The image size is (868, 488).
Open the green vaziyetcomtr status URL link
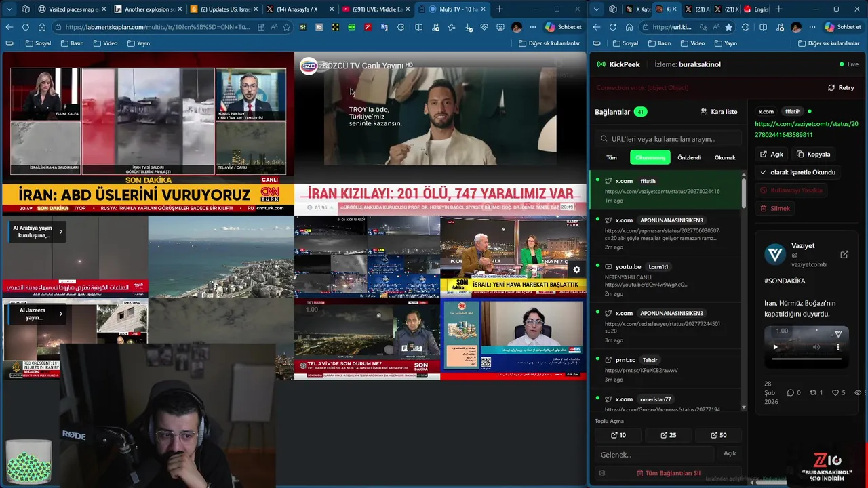click(806, 129)
